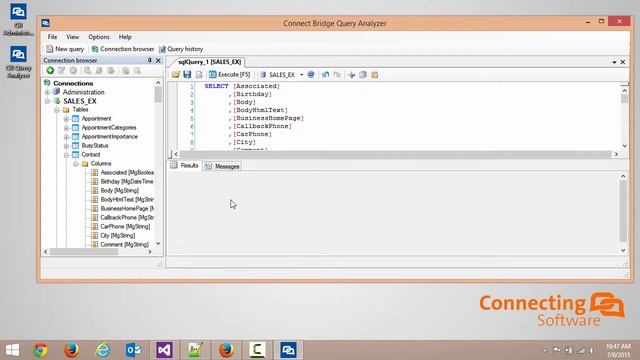
Task: Click the last orange icon in query toolbar
Action: point(374,75)
